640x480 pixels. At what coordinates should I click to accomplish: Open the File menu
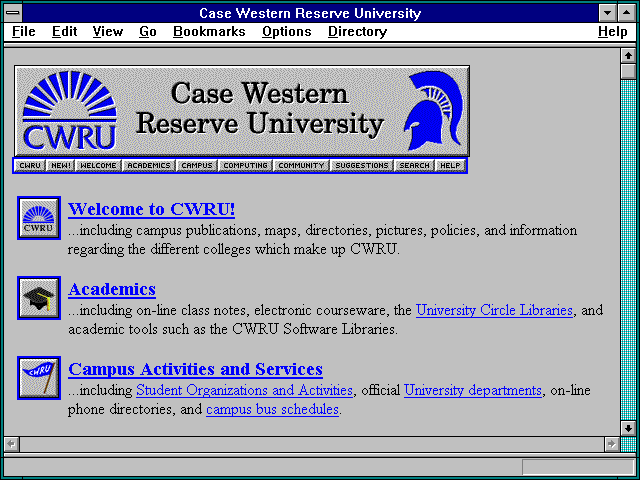tap(24, 32)
